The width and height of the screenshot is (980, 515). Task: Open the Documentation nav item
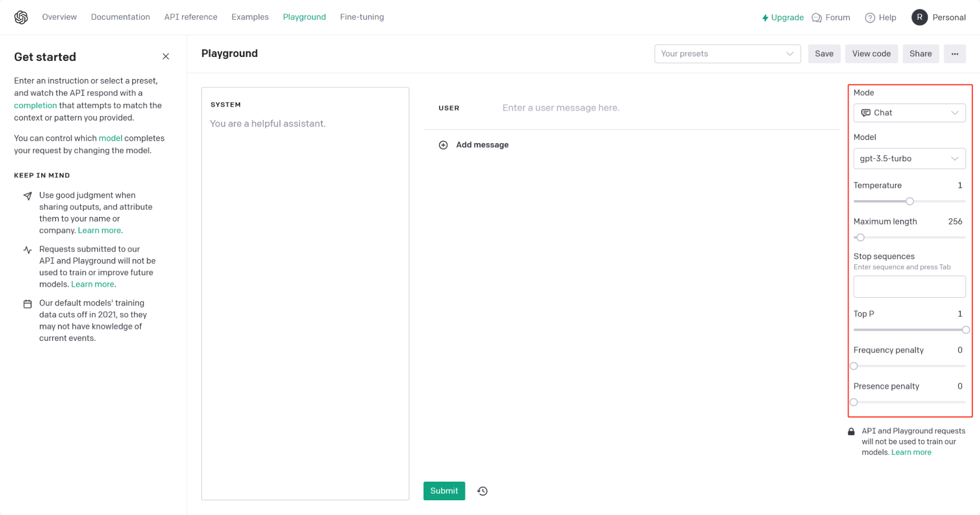point(121,17)
